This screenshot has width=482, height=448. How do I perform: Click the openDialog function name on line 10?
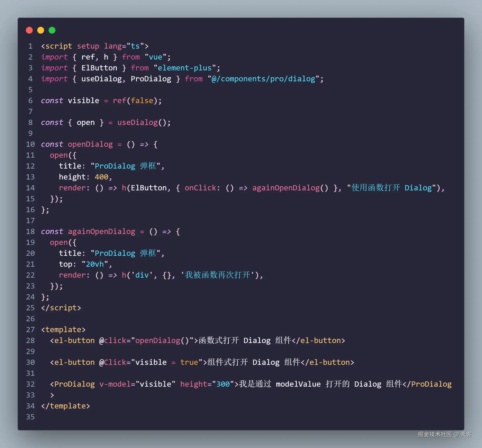(90, 144)
